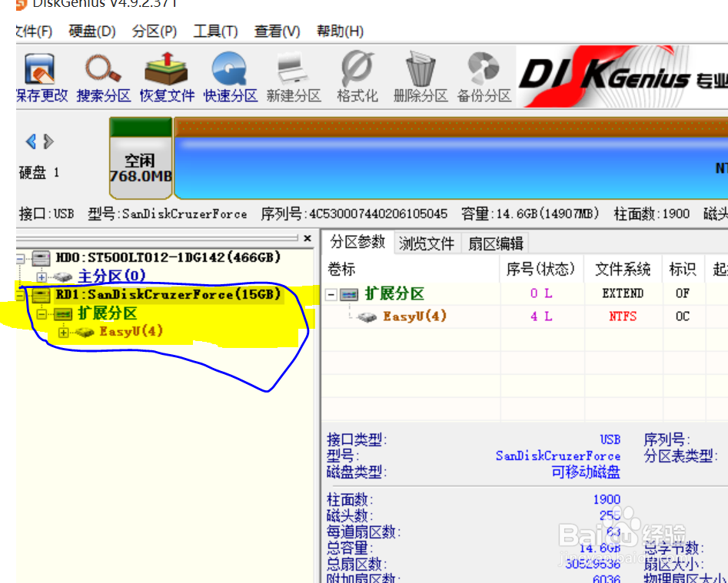Click the 序号(状态) column header

(542, 269)
